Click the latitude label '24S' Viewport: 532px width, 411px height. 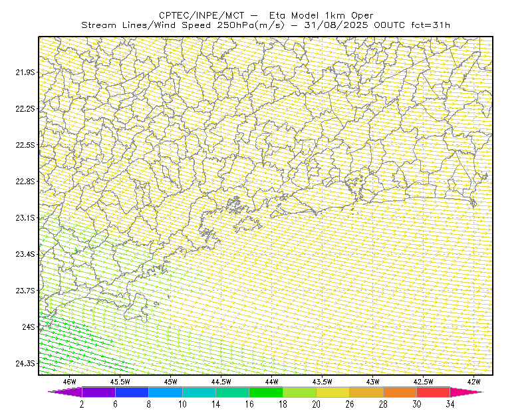(29, 327)
